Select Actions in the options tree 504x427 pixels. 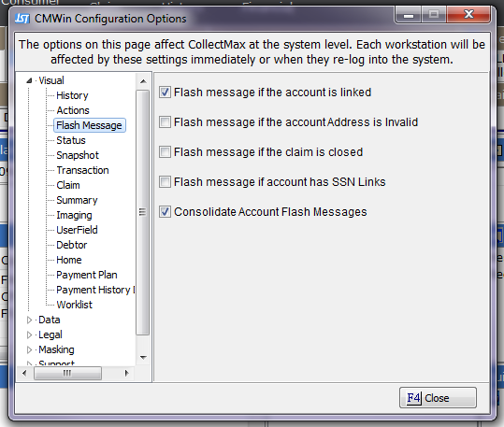coord(73,110)
